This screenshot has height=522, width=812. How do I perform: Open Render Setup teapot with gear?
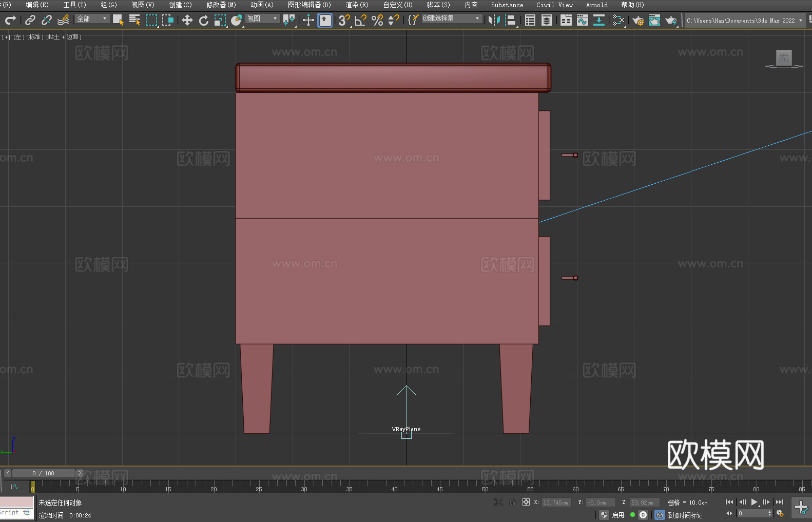638,20
